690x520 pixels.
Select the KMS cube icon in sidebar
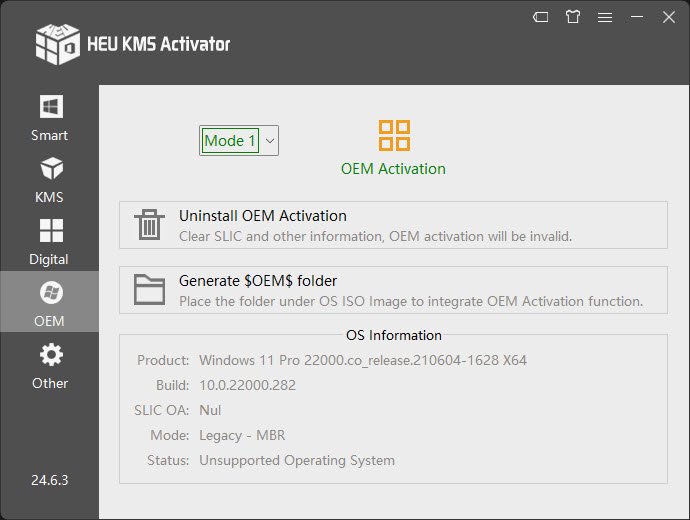[x=50, y=168]
